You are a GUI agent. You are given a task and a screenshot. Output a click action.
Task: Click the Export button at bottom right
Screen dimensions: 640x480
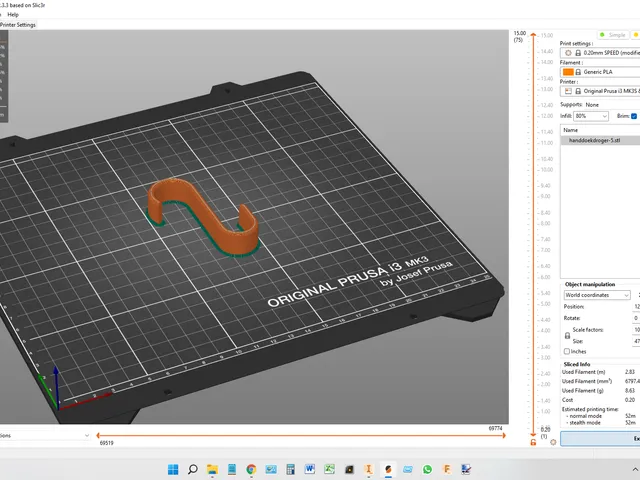pyautogui.click(x=600, y=439)
